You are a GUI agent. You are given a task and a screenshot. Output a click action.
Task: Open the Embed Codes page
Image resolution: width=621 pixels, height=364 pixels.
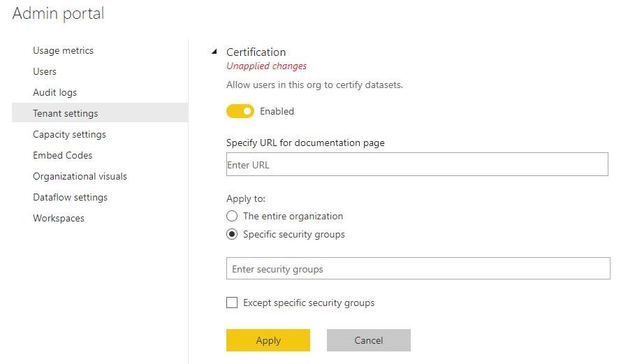[62, 155]
